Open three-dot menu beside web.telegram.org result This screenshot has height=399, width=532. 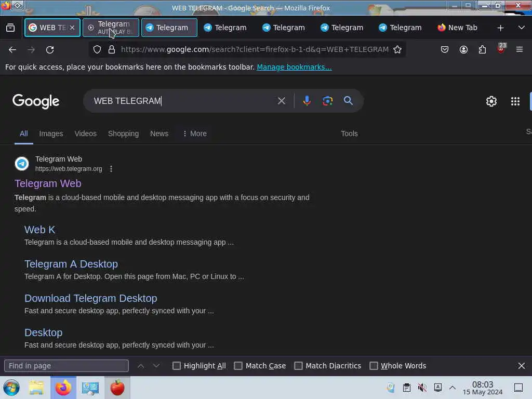[x=111, y=169]
